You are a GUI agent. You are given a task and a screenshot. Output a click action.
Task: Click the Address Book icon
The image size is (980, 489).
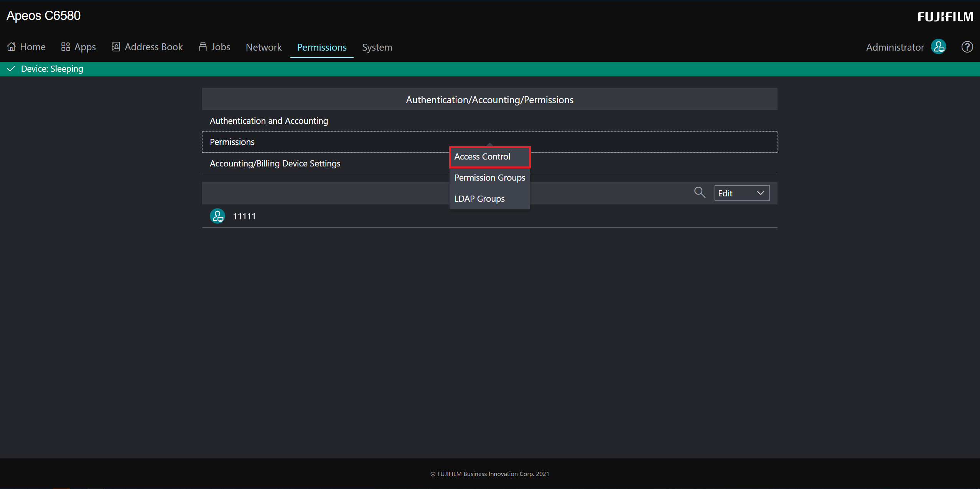point(115,47)
